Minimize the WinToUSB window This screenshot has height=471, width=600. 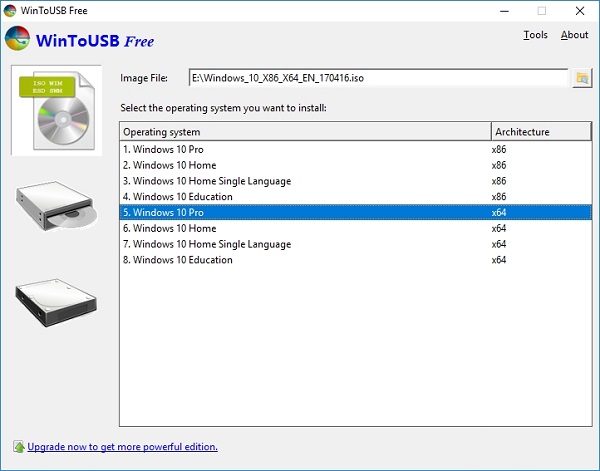pos(504,11)
